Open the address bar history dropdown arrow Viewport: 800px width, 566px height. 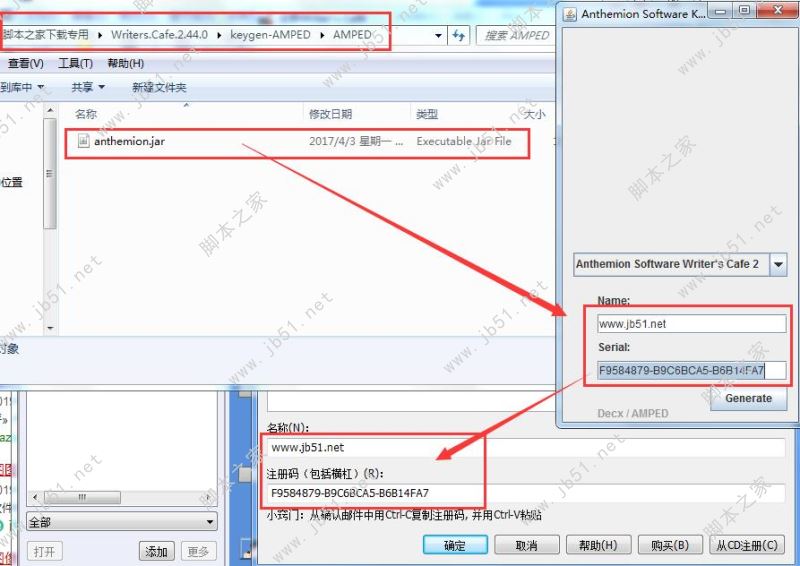pyautogui.click(x=438, y=36)
